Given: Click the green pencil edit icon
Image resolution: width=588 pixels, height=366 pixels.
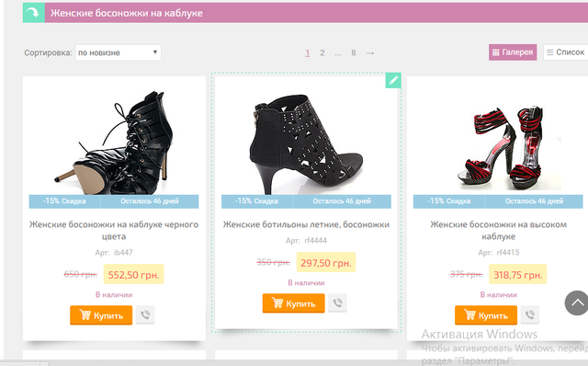Looking at the screenshot, I should pos(393,80).
